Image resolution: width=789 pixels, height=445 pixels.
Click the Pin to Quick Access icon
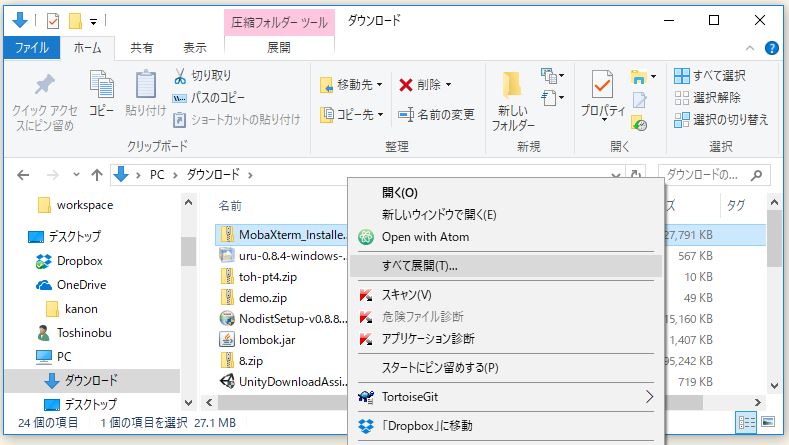[x=44, y=85]
